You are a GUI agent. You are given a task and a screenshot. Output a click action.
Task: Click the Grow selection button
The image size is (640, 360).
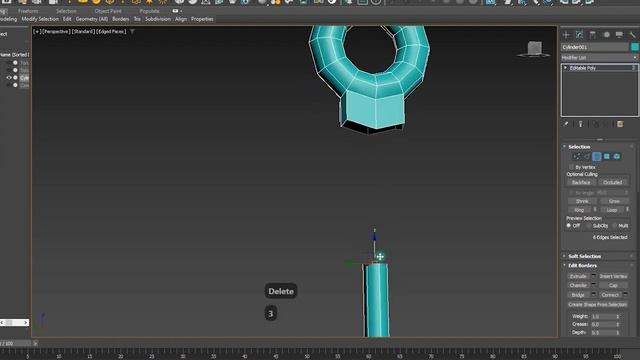[x=614, y=201]
